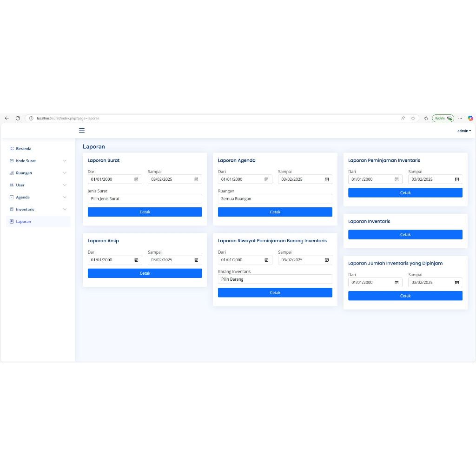The image size is (476, 476).
Task: Click Cetak button under Laporan Surat
Action: tap(145, 212)
